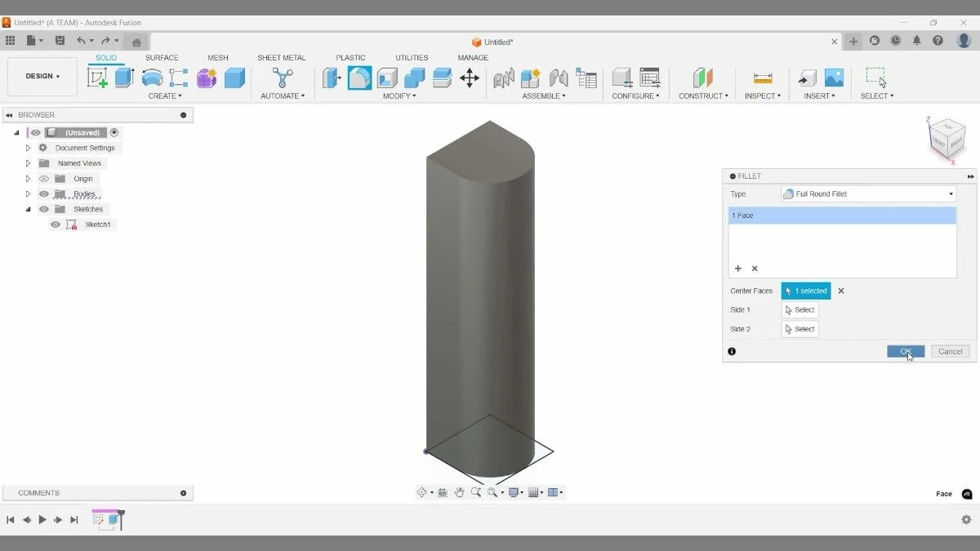Open the Measure tool in Inspect panel
Viewport: 980px width, 551px height.
pos(762,77)
